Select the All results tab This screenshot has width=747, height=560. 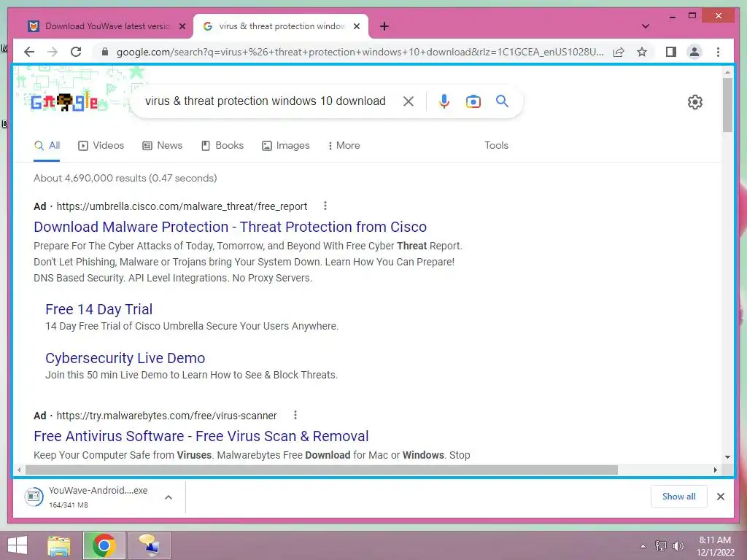[x=47, y=145]
